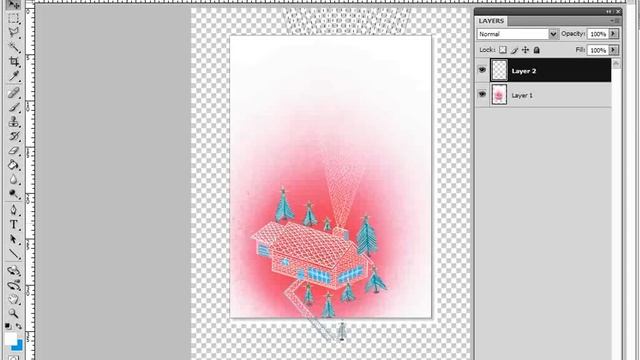
Task: Select the Brush tool
Action: 13,107
